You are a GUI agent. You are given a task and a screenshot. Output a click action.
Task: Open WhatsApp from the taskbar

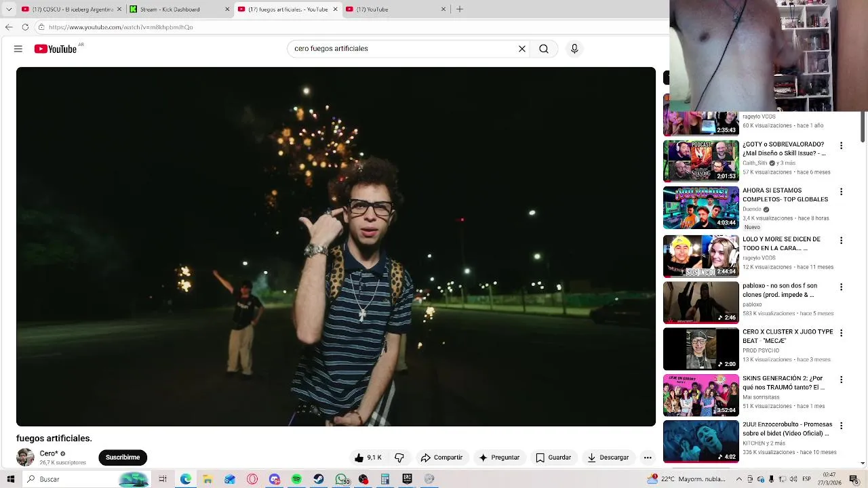(x=341, y=479)
